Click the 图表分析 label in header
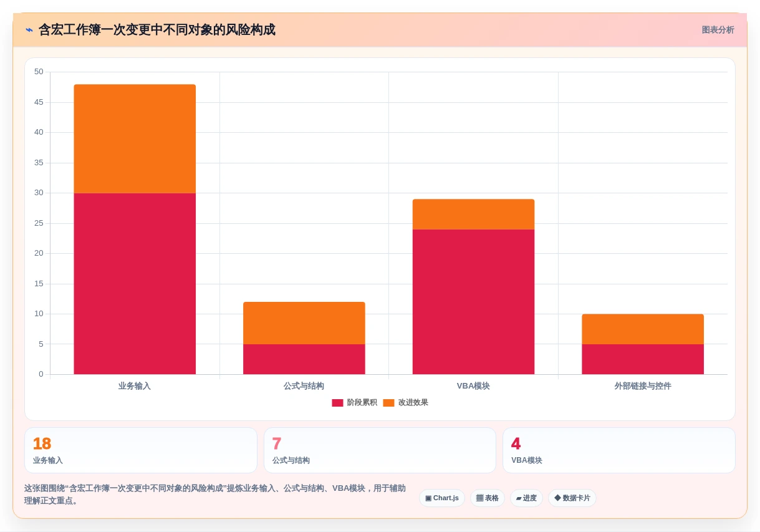The height and width of the screenshot is (532, 760). [x=718, y=30]
